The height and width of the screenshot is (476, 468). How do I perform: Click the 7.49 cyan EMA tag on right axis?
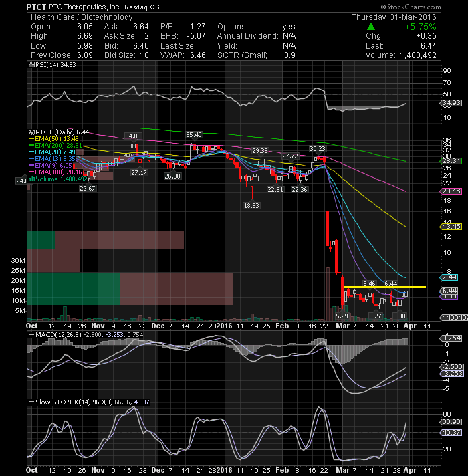coord(449,277)
